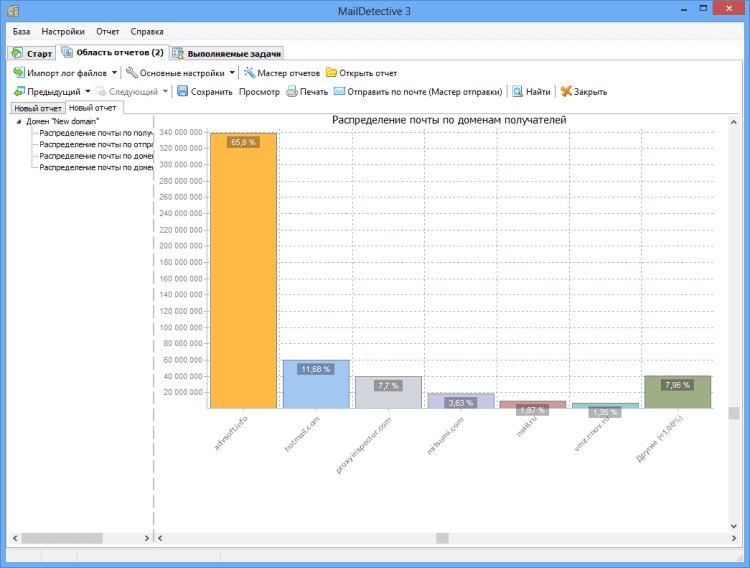
Task: Click the Main settings wrench icon
Action: (x=132, y=73)
